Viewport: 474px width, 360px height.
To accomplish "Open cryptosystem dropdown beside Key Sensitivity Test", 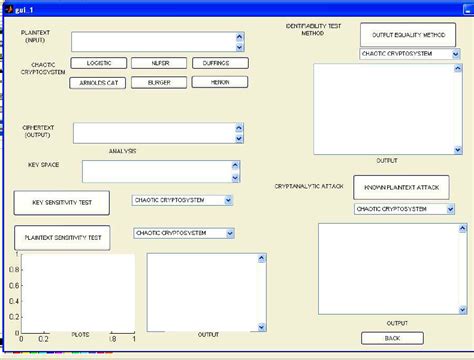I will point(182,200).
